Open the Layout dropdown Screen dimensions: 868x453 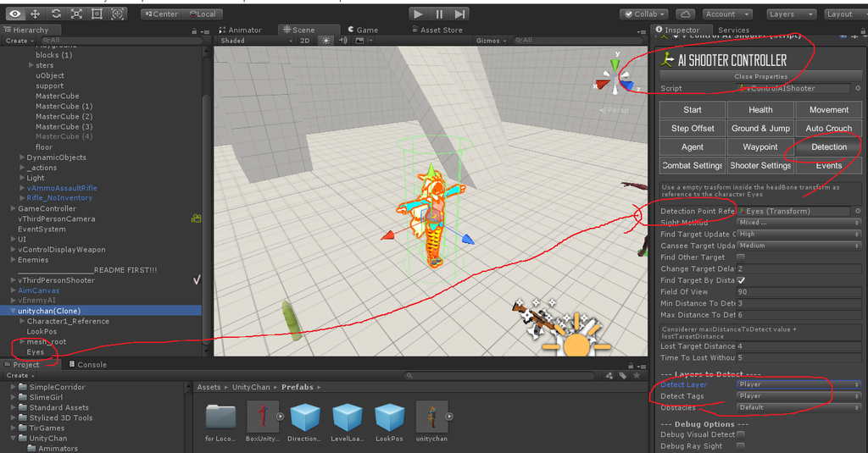coord(845,14)
